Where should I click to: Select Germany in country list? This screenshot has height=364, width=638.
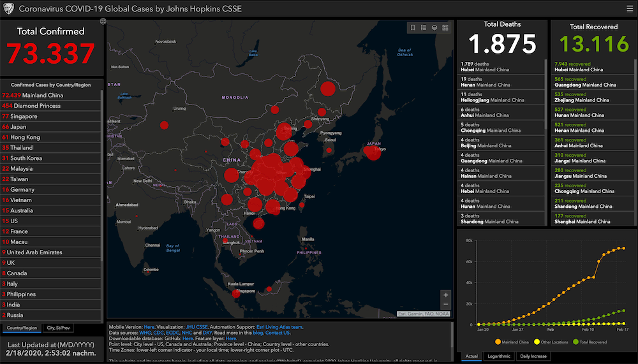50,189
